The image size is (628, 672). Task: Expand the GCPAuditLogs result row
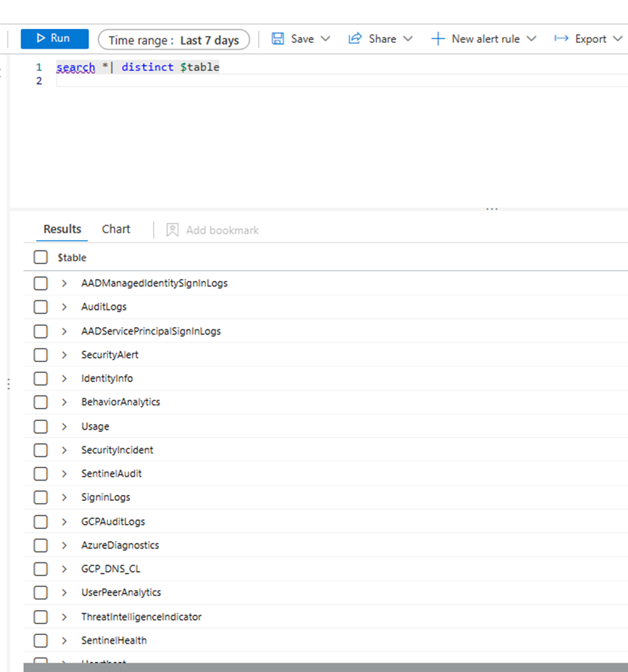tap(64, 521)
